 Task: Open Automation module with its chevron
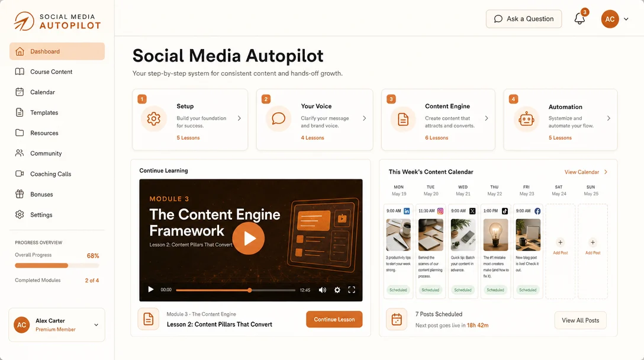click(608, 118)
